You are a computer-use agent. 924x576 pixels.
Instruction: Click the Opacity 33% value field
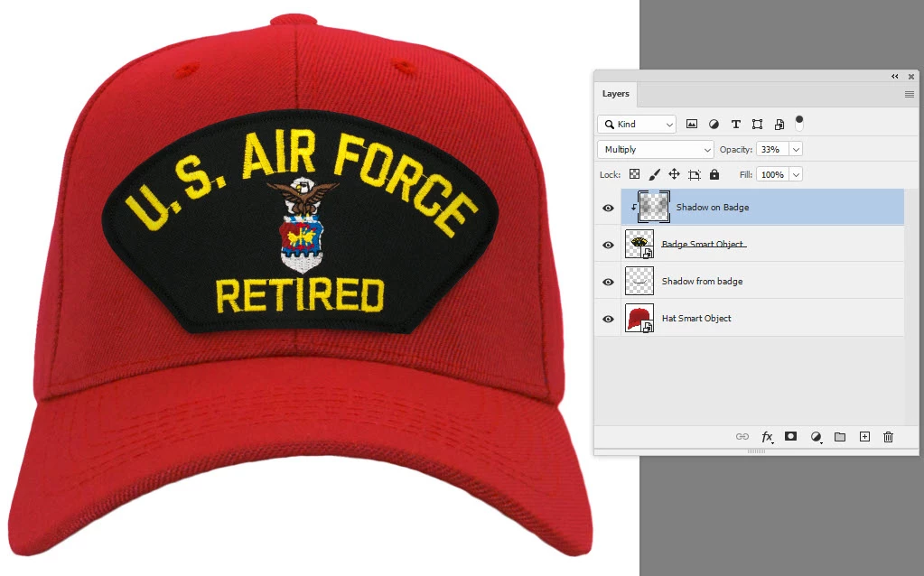pyautogui.click(x=773, y=150)
